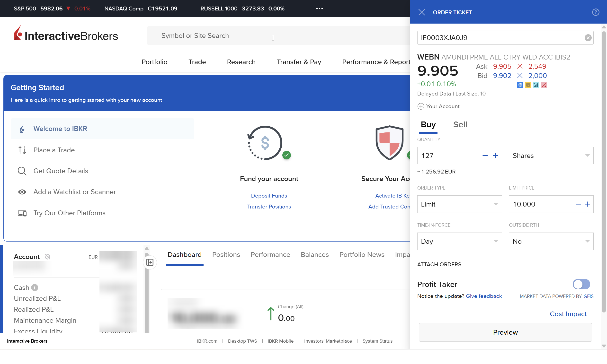Open the Shares unit dropdown

click(x=551, y=156)
